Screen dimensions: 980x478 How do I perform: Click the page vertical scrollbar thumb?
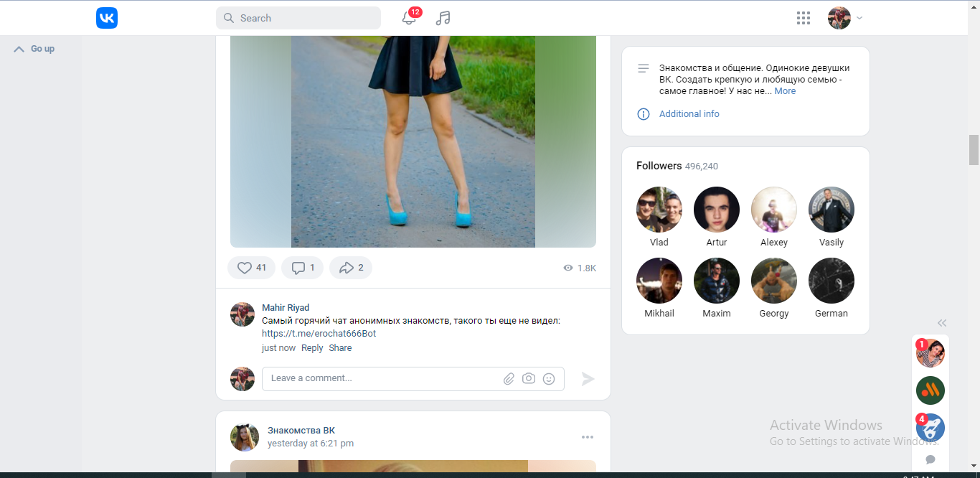(974, 150)
